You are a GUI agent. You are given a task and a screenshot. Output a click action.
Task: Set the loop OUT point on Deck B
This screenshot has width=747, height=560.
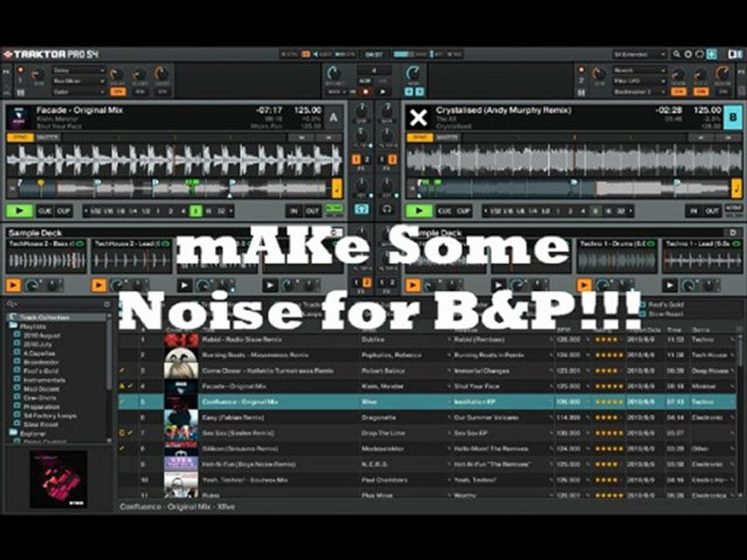pyautogui.click(x=712, y=211)
